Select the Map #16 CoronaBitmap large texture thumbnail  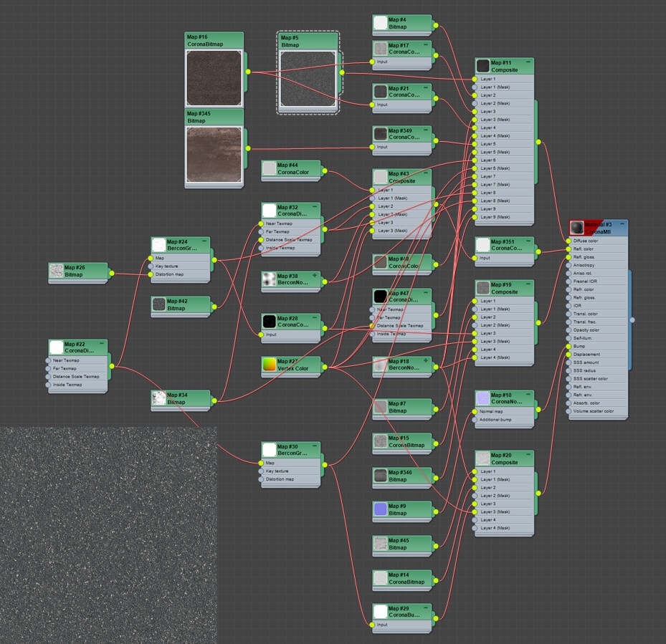point(214,77)
